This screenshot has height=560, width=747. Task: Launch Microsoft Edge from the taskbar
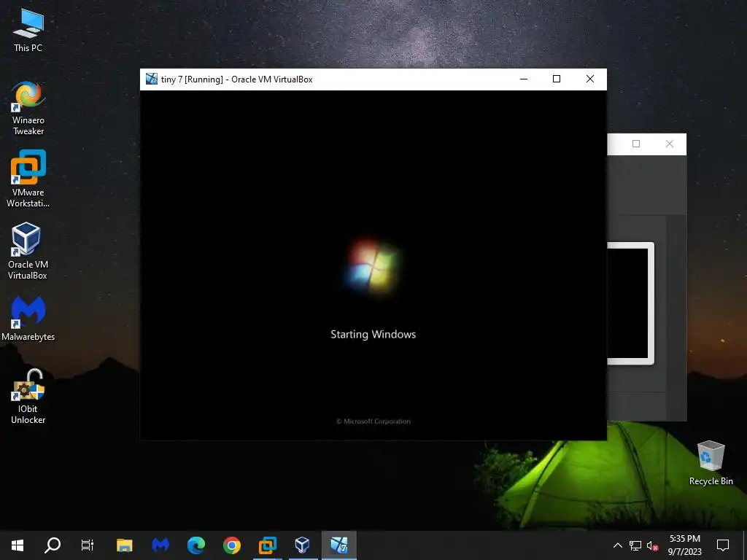click(196, 545)
